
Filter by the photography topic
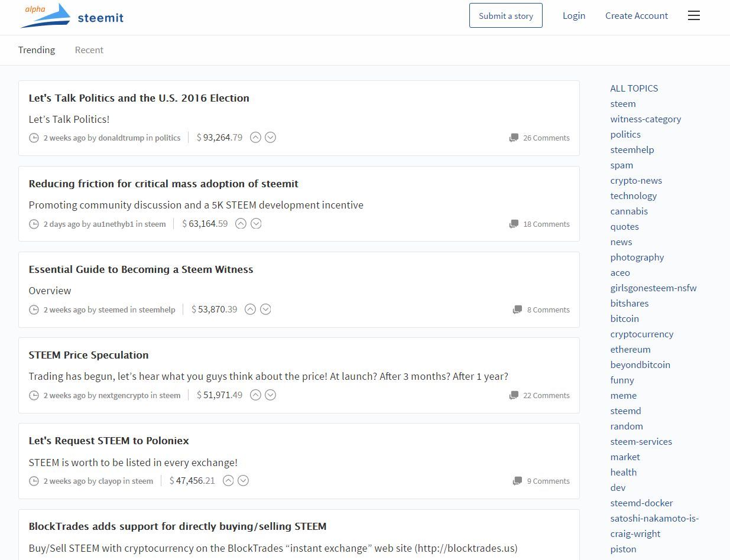pos(637,258)
